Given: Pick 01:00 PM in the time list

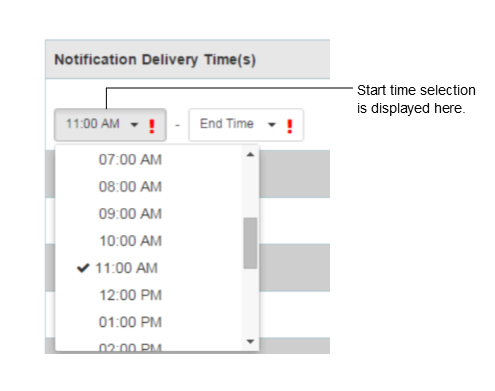Looking at the screenshot, I should [x=149, y=322].
